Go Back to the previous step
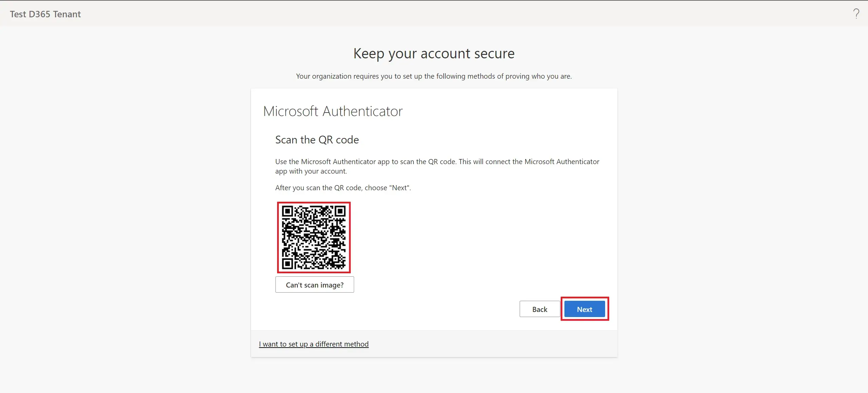 pyautogui.click(x=540, y=309)
